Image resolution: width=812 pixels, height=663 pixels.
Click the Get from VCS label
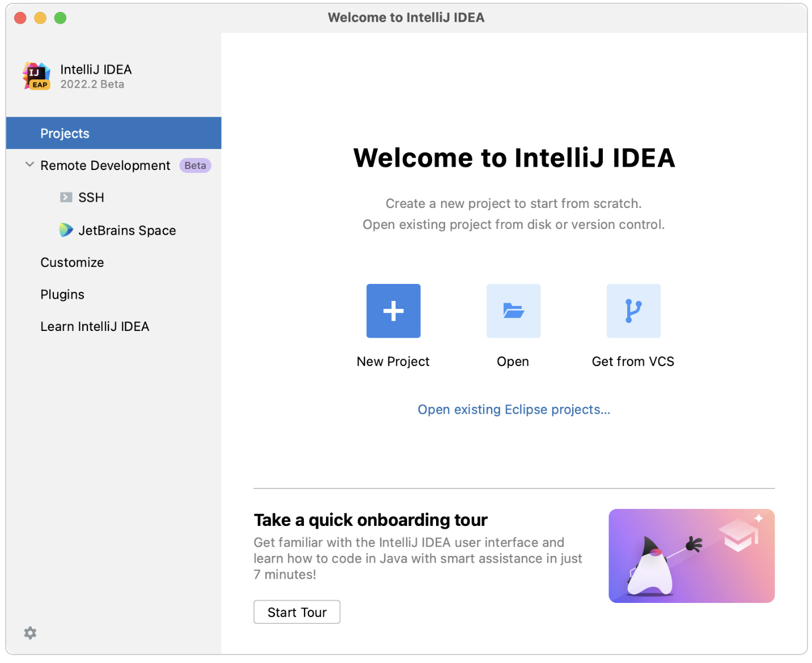click(x=633, y=361)
